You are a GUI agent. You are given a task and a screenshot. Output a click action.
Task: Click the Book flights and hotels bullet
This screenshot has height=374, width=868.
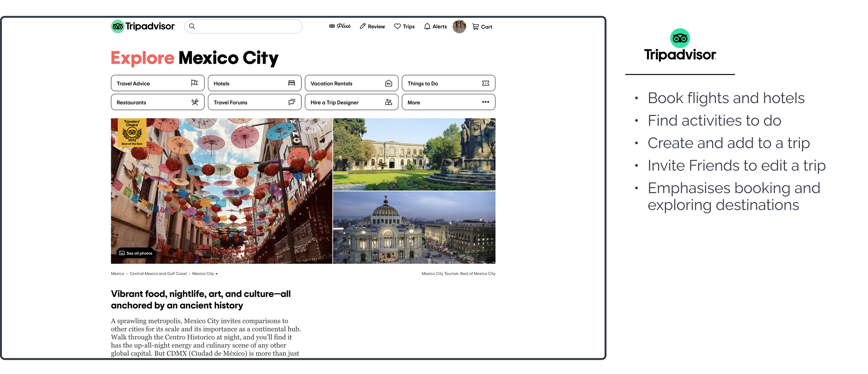[726, 98]
